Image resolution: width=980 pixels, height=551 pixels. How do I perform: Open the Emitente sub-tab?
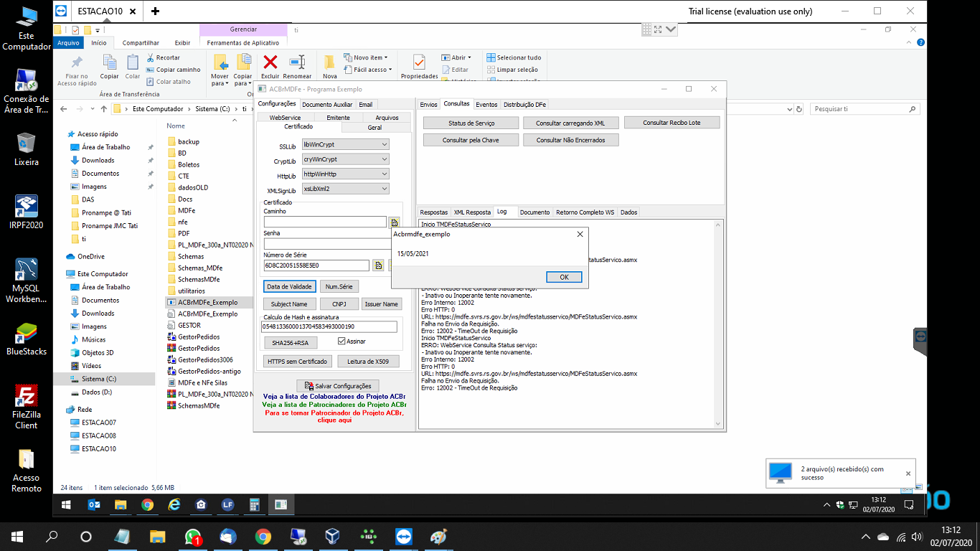[x=338, y=117]
